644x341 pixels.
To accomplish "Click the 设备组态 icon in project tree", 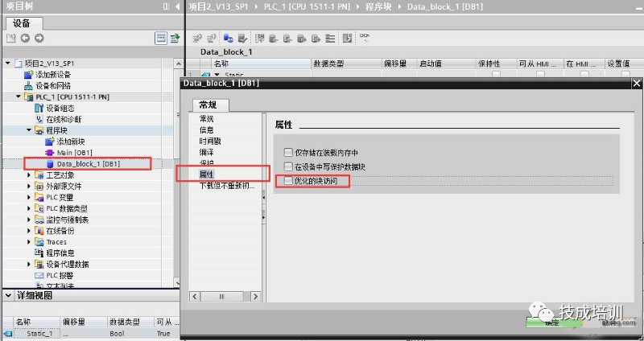I will pos(39,108).
